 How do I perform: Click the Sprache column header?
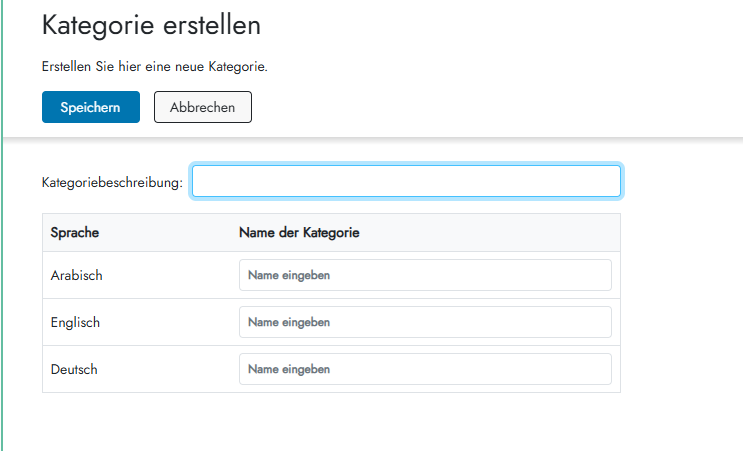pyautogui.click(x=75, y=233)
